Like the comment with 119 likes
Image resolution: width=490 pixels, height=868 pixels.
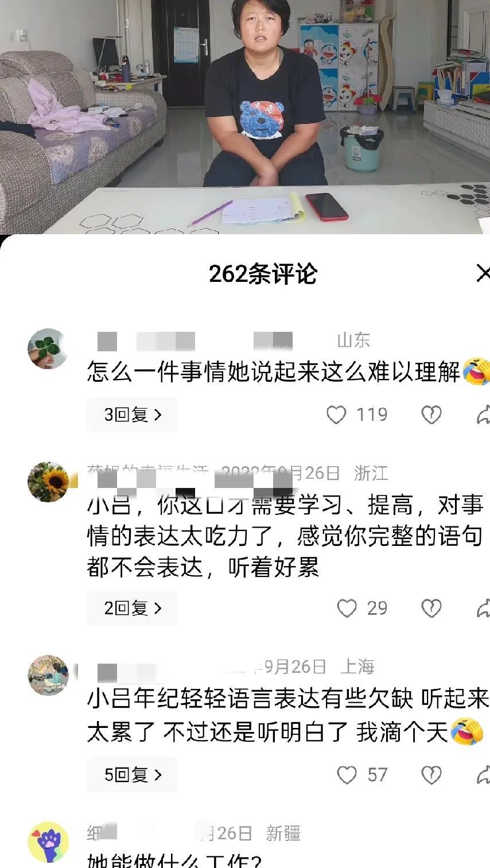point(336,415)
